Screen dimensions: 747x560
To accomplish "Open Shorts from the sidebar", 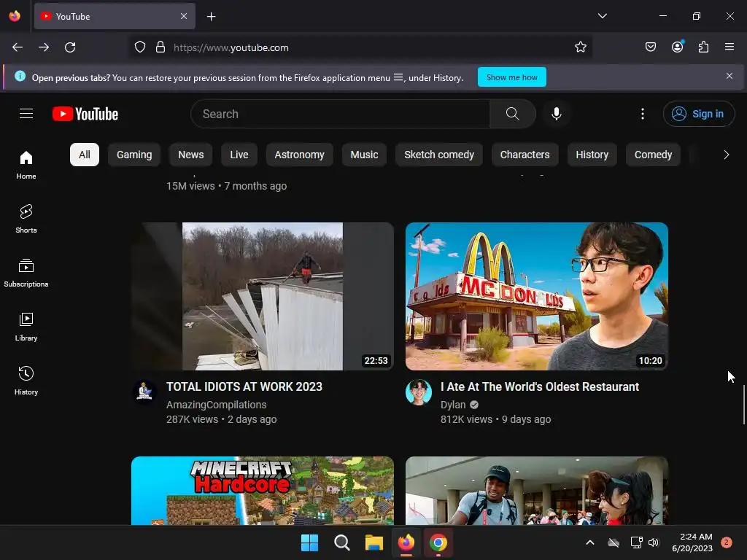I will (x=26, y=219).
